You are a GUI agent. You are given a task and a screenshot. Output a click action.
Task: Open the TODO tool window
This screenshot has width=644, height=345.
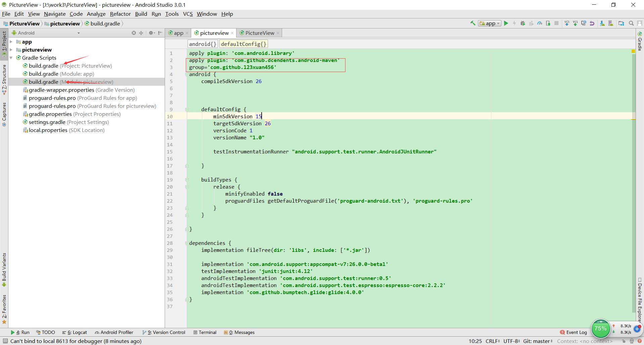click(x=46, y=332)
